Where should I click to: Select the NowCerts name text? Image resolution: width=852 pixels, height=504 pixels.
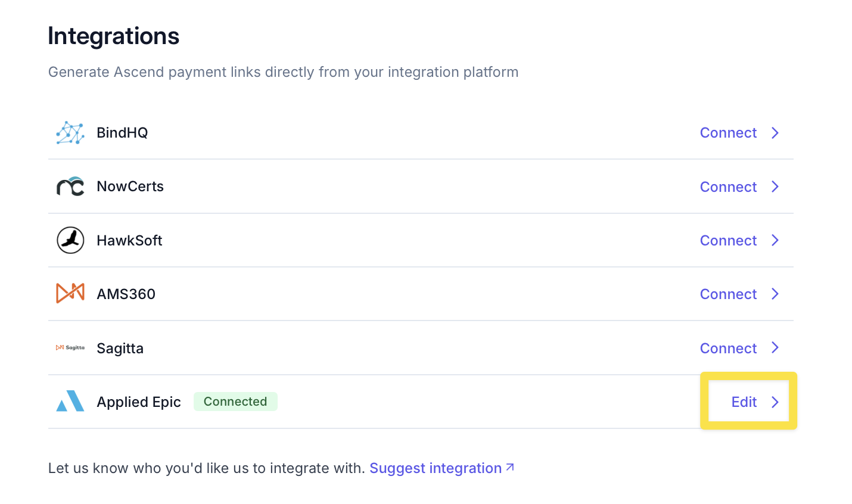[130, 186]
